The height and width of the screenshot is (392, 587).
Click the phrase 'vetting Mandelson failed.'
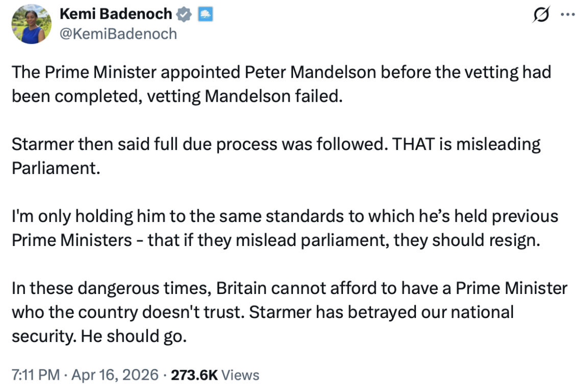click(242, 96)
